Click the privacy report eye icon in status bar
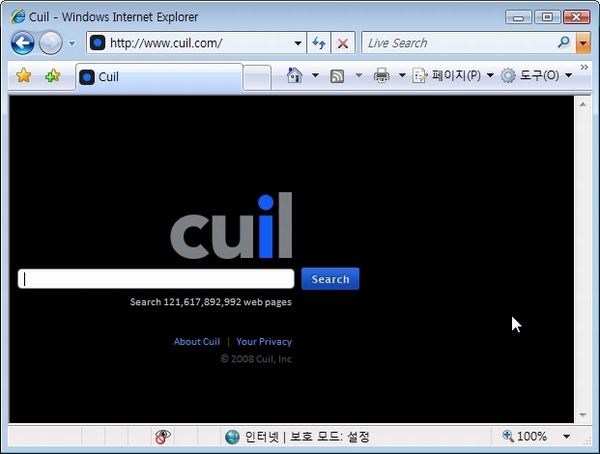 (163, 436)
